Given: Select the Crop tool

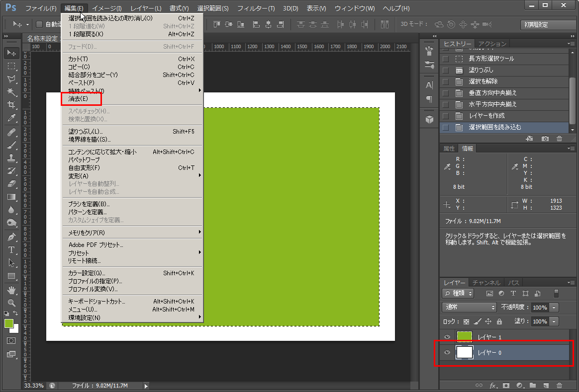Looking at the screenshot, I should click(x=11, y=105).
